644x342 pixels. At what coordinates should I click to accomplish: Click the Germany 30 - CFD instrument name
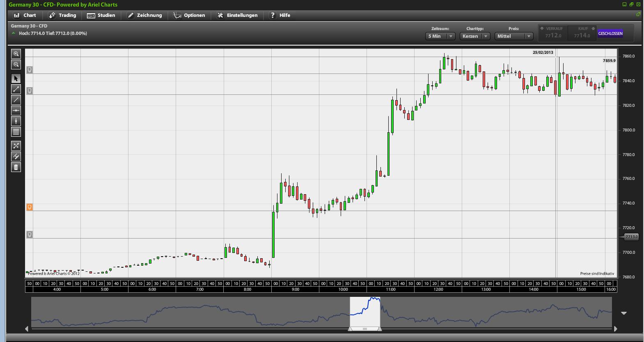pos(29,26)
